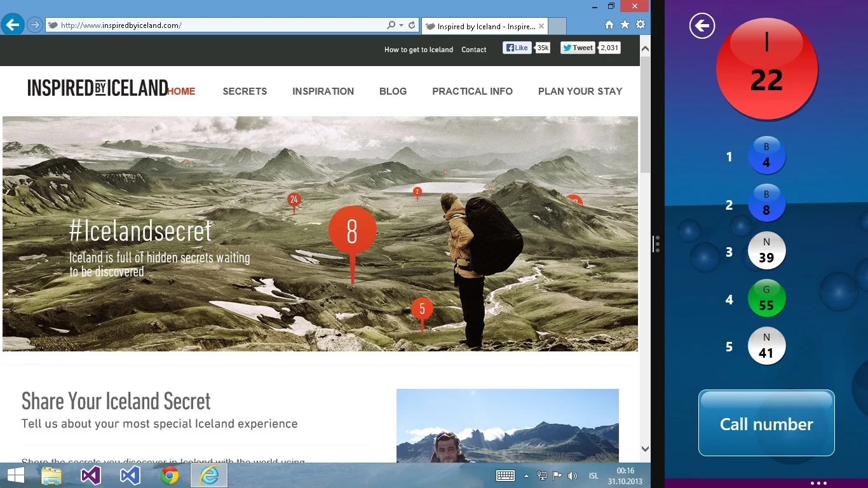Image resolution: width=868 pixels, height=488 pixels.
Task: Click the browser Home icon
Action: click(x=609, y=25)
